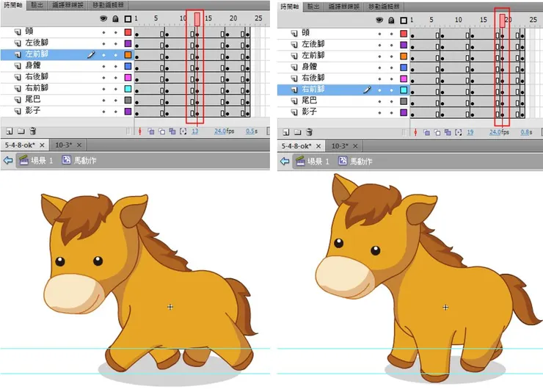Switch to 輸出 tab in right window
The height and width of the screenshot is (392, 543).
pos(313,7)
